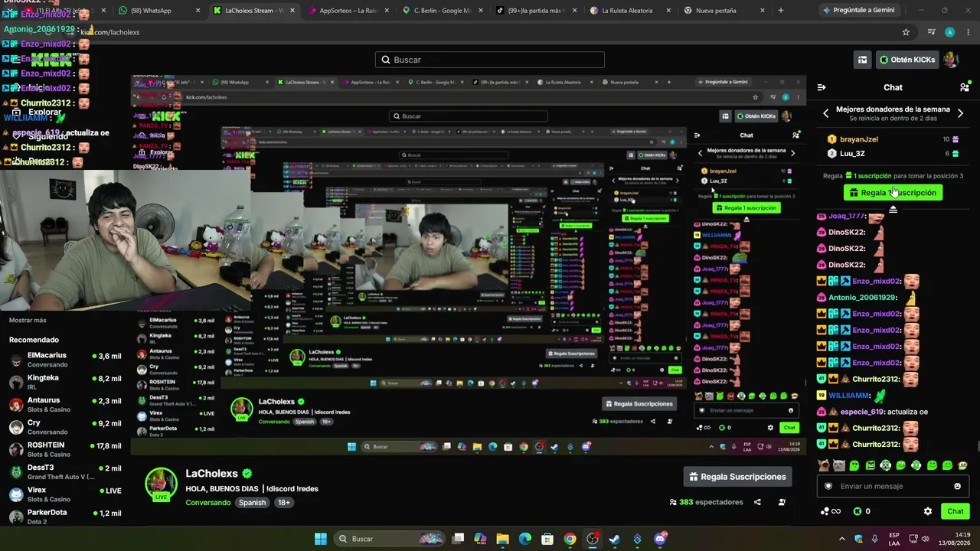This screenshot has width=980, height=551.
Task: Click the rightmost emote in the quick emote row
Action: [x=962, y=465]
